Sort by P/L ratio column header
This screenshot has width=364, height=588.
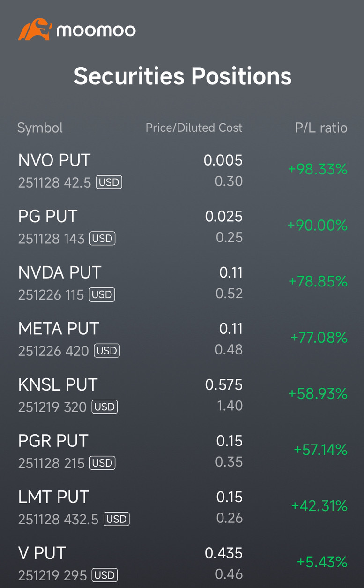tap(321, 128)
